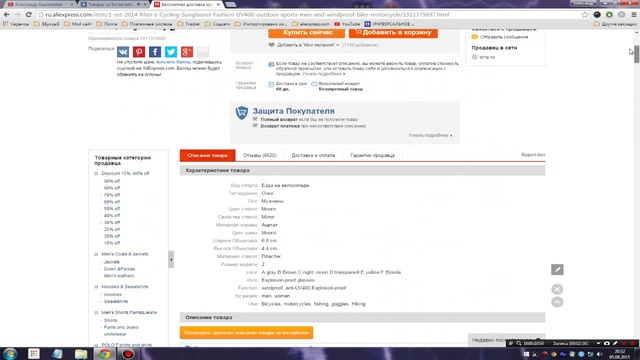
Task: Go forward in browser history
Action: [x=17, y=15]
